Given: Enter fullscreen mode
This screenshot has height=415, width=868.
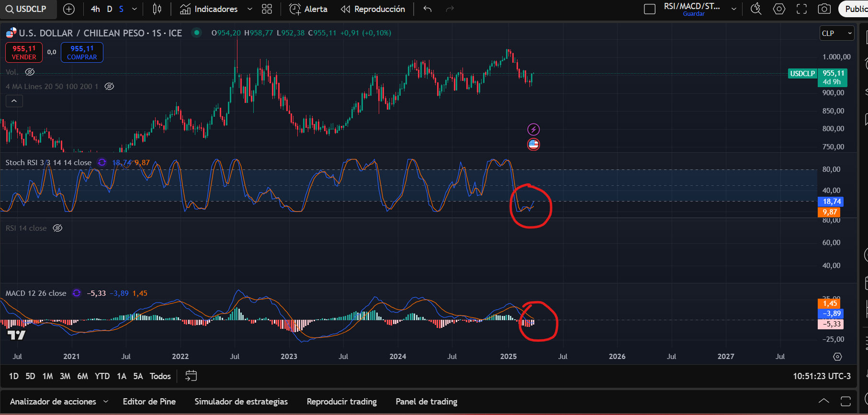Looking at the screenshot, I should click(x=801, y=9).
